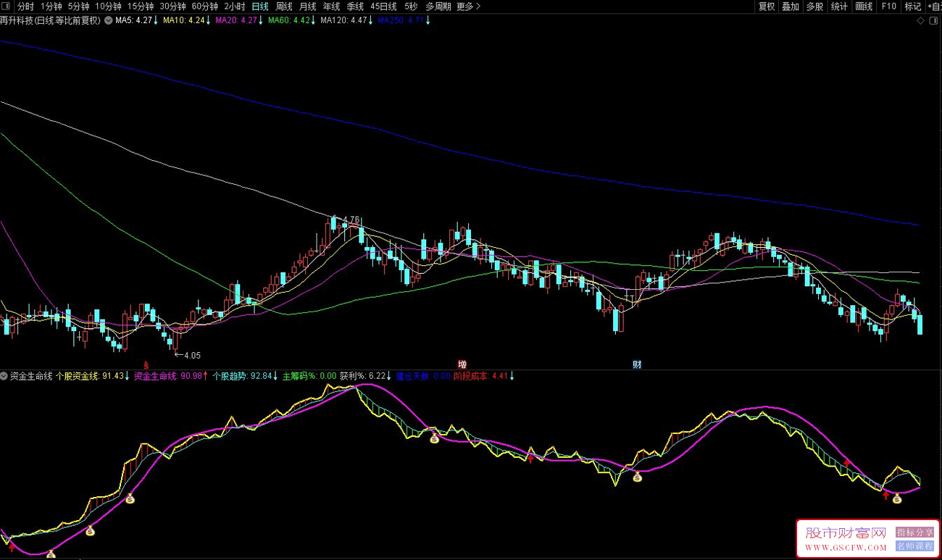Screen dimensions: 942x560
Task: Open the 画线 drawing tools
Action: coord(864,7)
